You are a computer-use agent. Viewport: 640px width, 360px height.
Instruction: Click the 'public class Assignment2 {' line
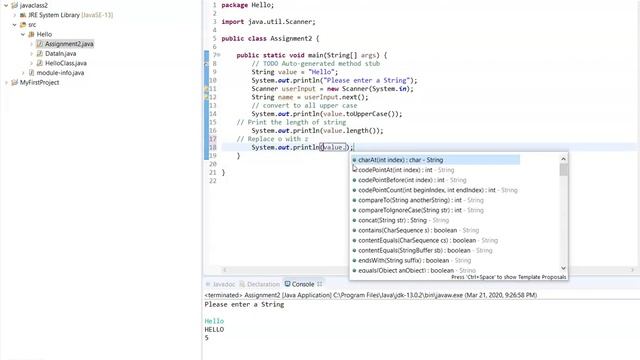pos(270,38)
